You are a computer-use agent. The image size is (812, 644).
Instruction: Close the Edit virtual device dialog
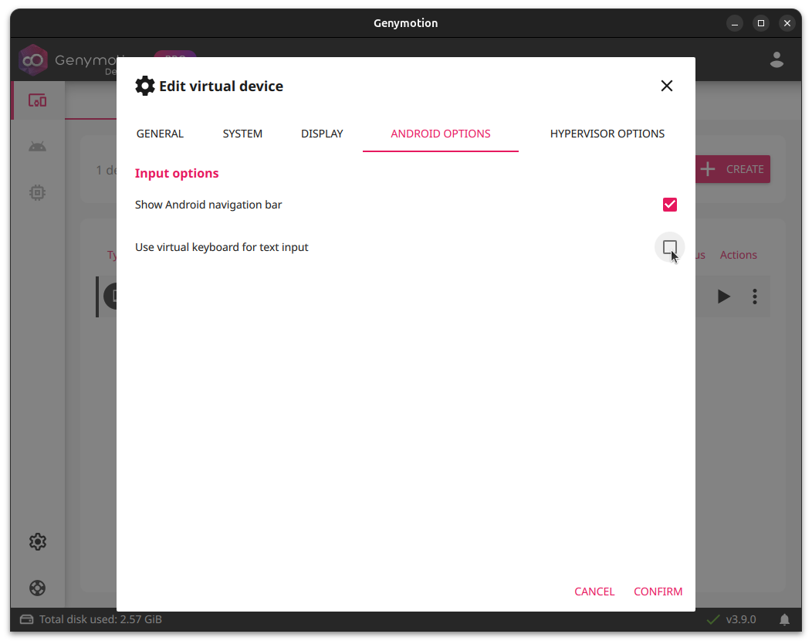click(x=666, y=86)
